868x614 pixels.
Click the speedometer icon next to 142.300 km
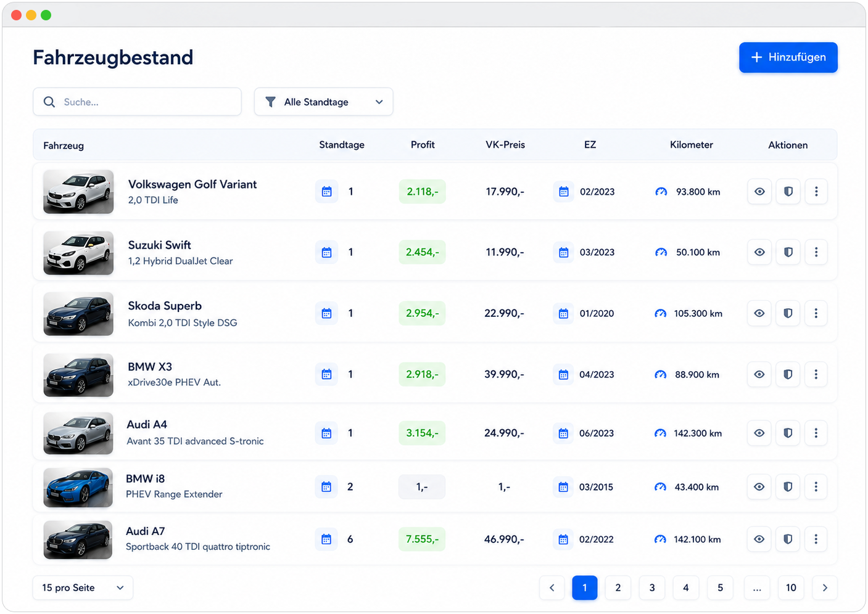pyautogui.click(x=661, y=433)
